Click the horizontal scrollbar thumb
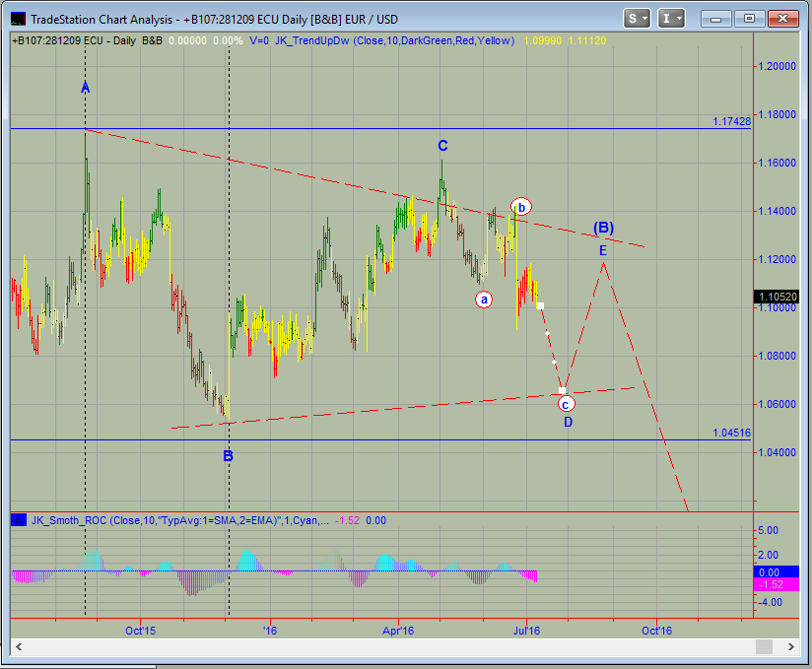The image size is (812, 669). coord(762,646)
